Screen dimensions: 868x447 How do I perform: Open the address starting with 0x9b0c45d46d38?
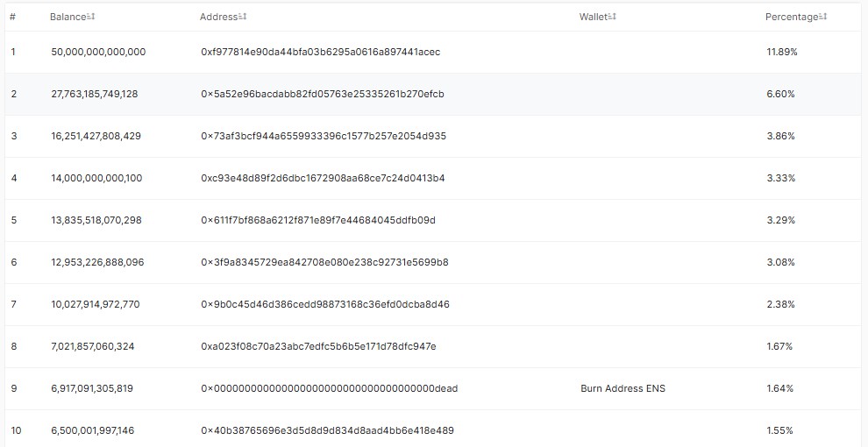324,304
